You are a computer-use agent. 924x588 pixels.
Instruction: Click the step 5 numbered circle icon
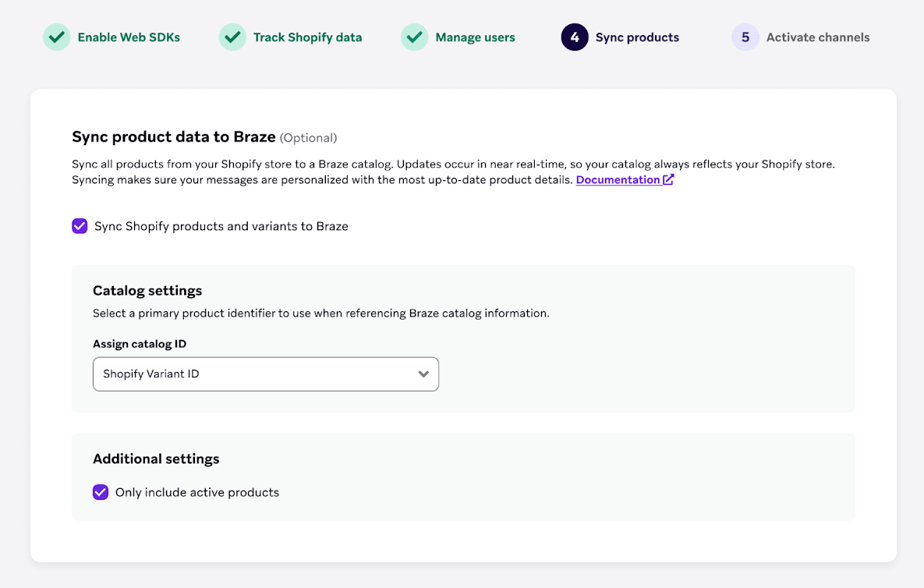(x=745, y=37)
